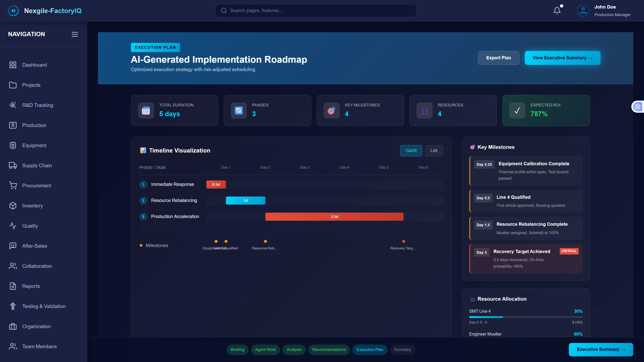Select the R&D Tracking icon in sidebar
This screenshot has width=644, height=362.
(x=13, y=105)
